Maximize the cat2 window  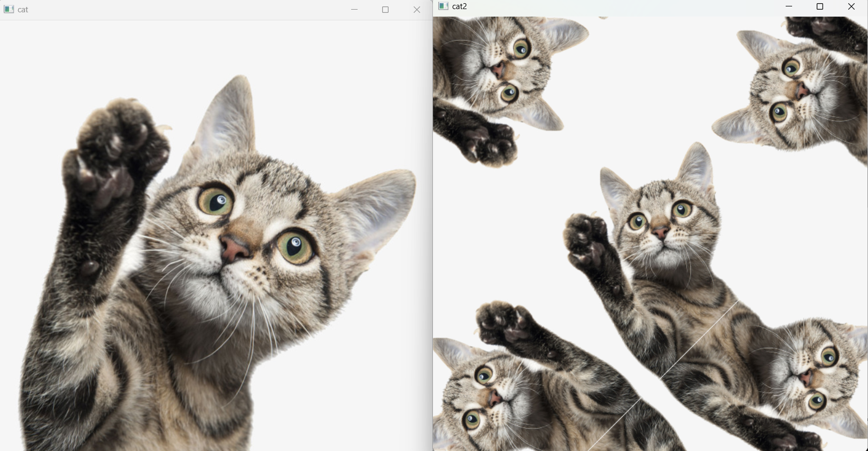tap(820, 6)
